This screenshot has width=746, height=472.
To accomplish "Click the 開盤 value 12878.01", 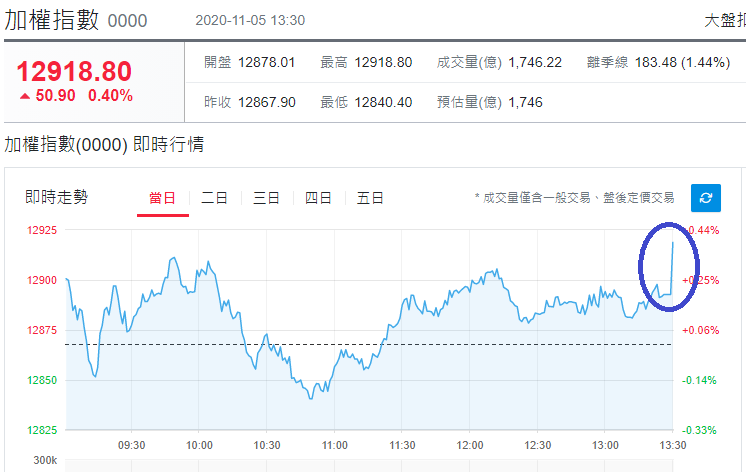I will click(266, 62).
